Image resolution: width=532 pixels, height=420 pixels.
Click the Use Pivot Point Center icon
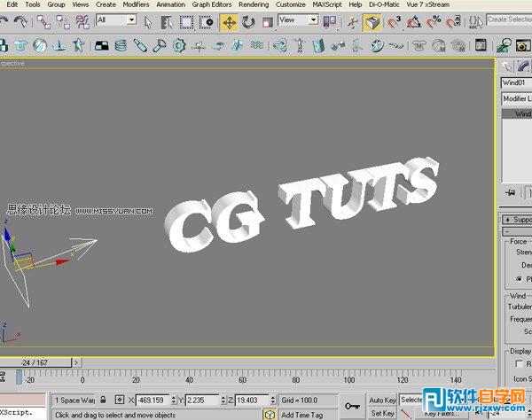330,22
